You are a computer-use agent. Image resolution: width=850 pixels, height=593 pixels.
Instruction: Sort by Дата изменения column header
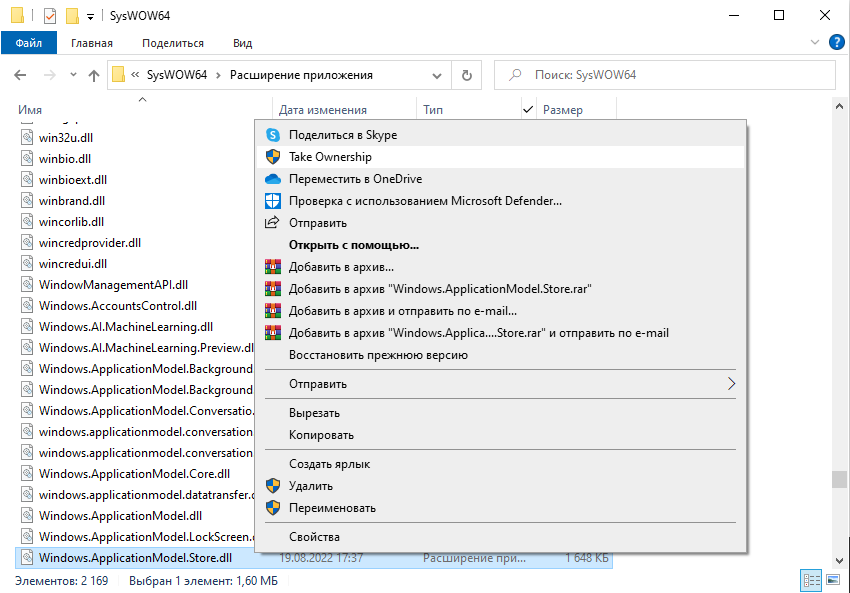pos(323,110)
